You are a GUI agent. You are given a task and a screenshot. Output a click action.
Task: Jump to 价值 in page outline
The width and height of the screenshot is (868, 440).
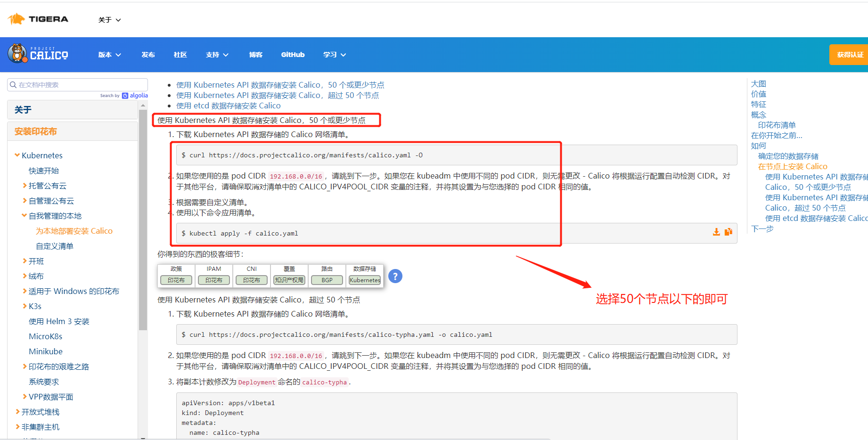(x=759, y=94)
